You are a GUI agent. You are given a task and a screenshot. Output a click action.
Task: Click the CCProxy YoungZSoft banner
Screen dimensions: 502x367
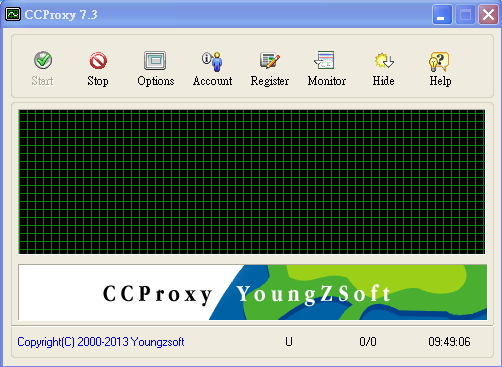(x=253, y=292)
